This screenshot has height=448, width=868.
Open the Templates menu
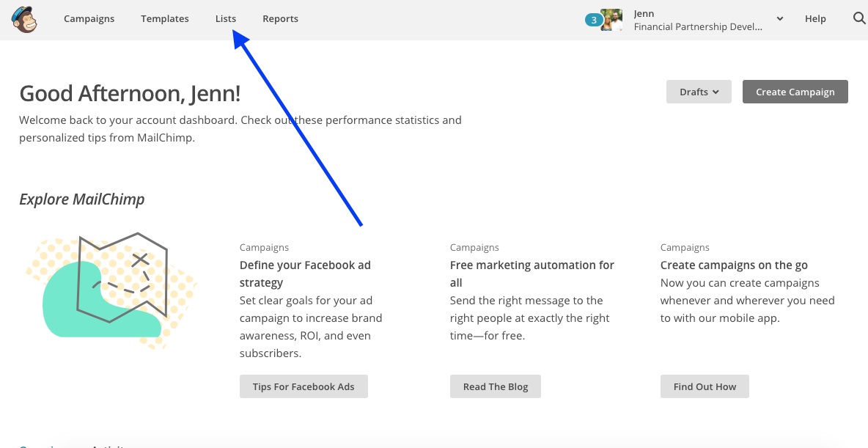164,18
